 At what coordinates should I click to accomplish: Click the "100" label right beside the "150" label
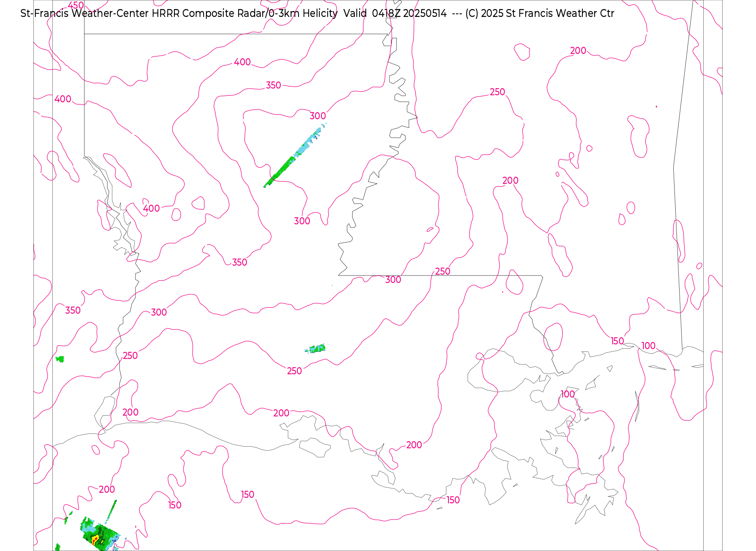(648, 346)
